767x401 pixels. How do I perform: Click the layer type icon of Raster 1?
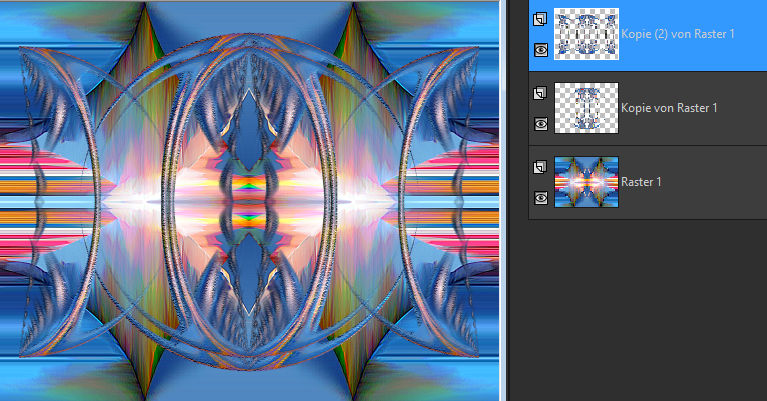(540, 167)
